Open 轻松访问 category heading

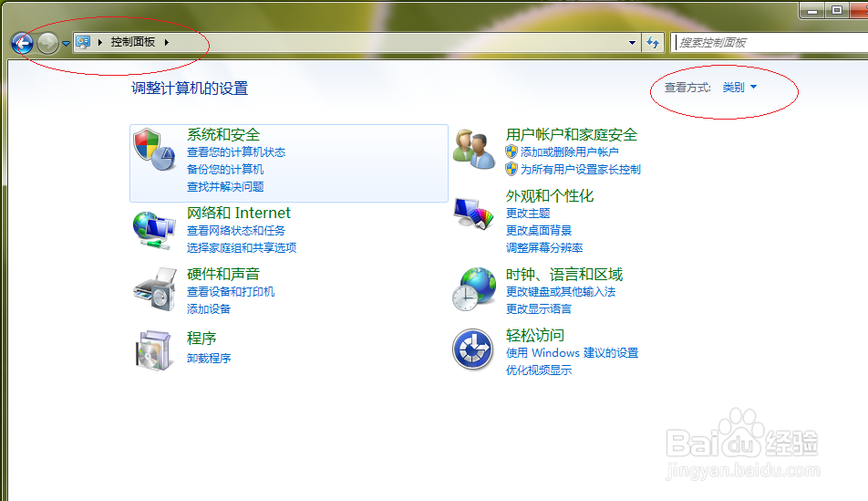click(x=535, y=335)
